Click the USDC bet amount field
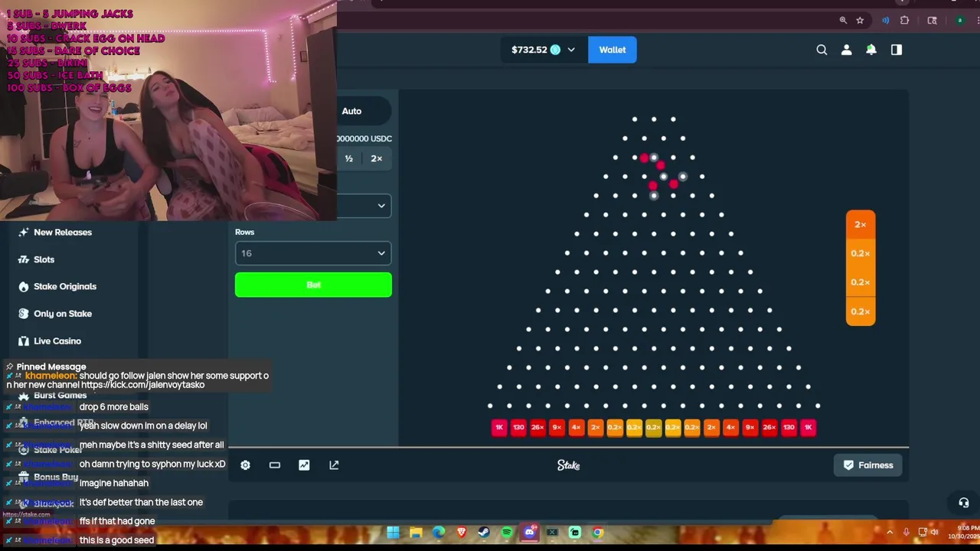Viewport: 980px width, 551px height. (x=364, y=139)
